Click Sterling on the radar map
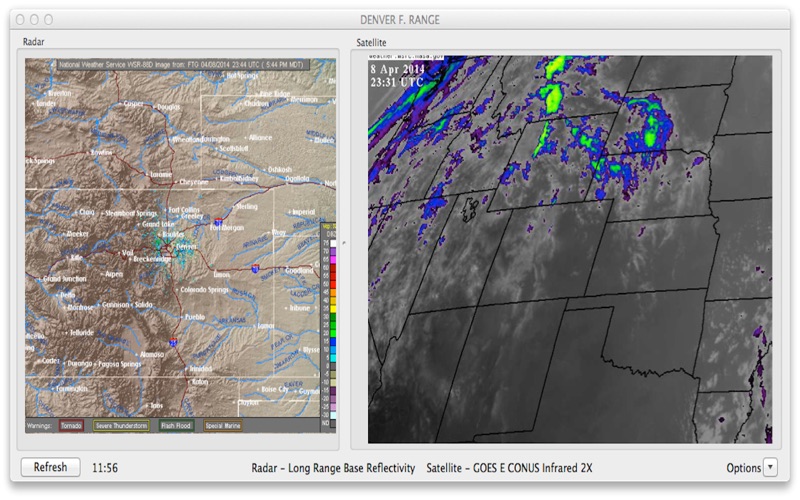 pos(247,207)
